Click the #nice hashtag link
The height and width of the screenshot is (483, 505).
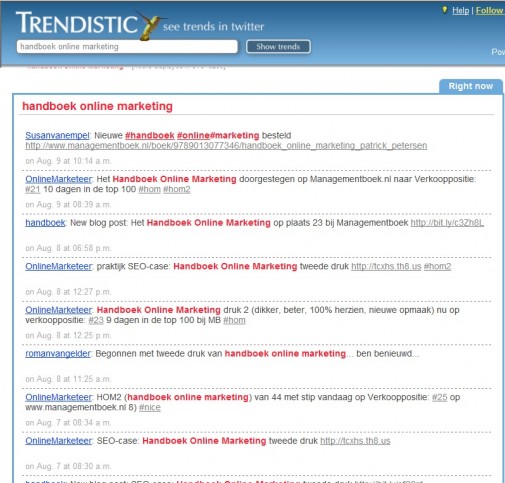point(150,408)
